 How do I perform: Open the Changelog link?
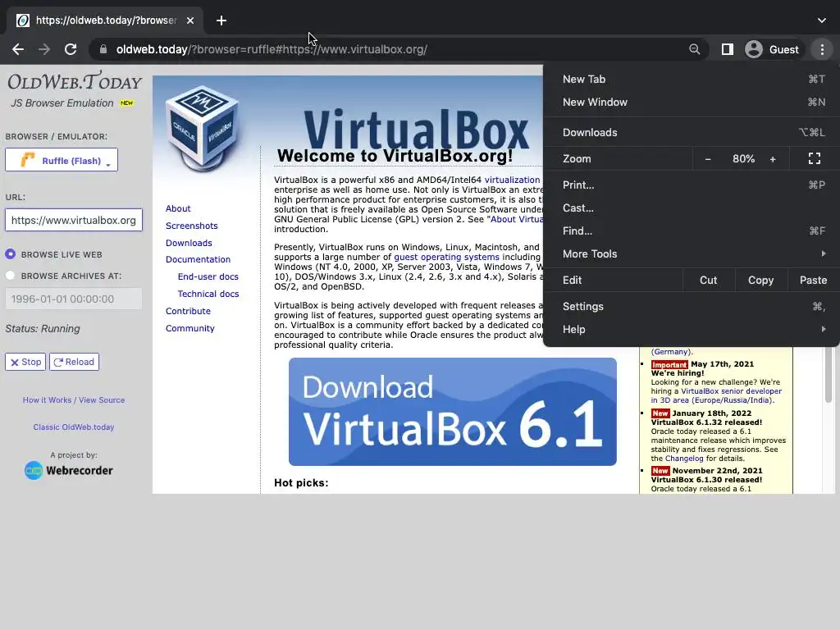[x=684, y=459]
